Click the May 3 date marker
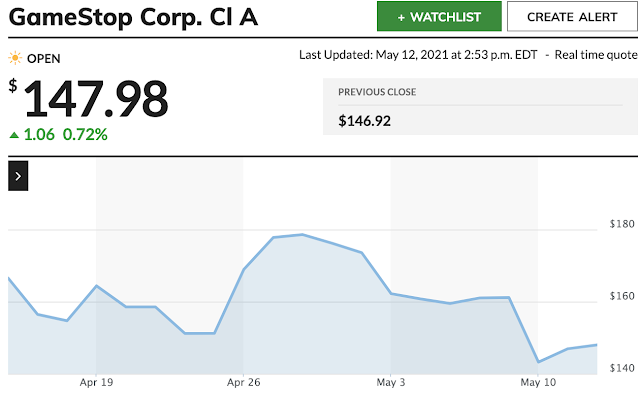The width and height of the screenshot is (639, 394). click(x=391, y=383)
